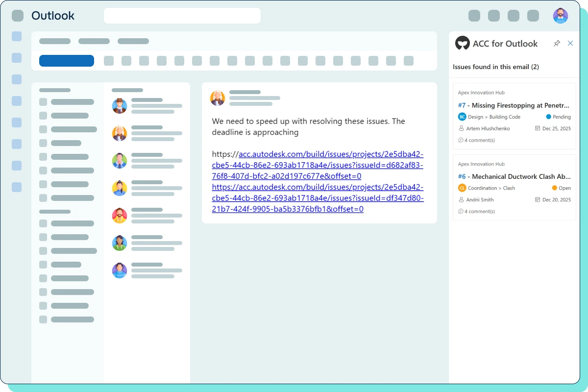Click the BC badge on issue #7
Image resolution: width=588 pixels, height=392 pixels.
(462, 117)
